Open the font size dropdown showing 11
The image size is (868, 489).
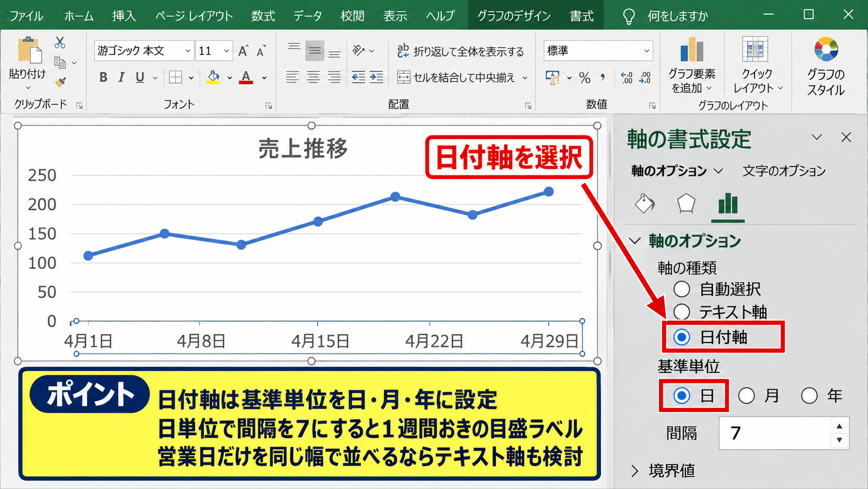point(226,51)
